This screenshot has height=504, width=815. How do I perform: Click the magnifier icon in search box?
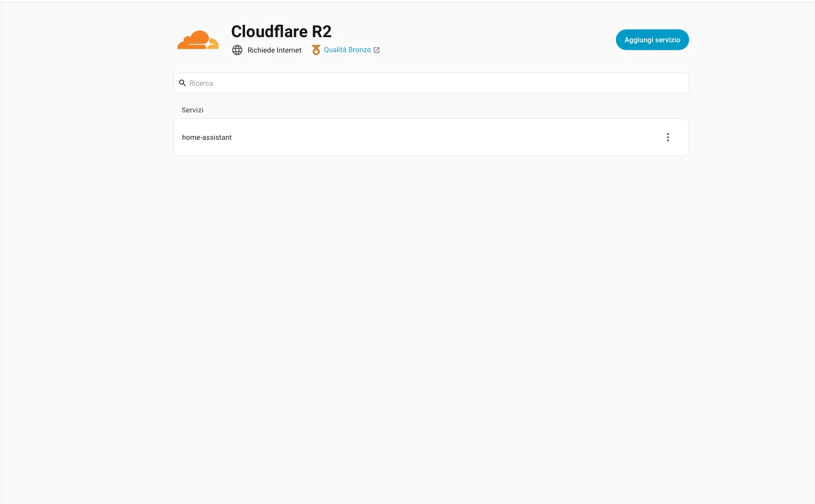pyautogui.click(x=183, y=83)
